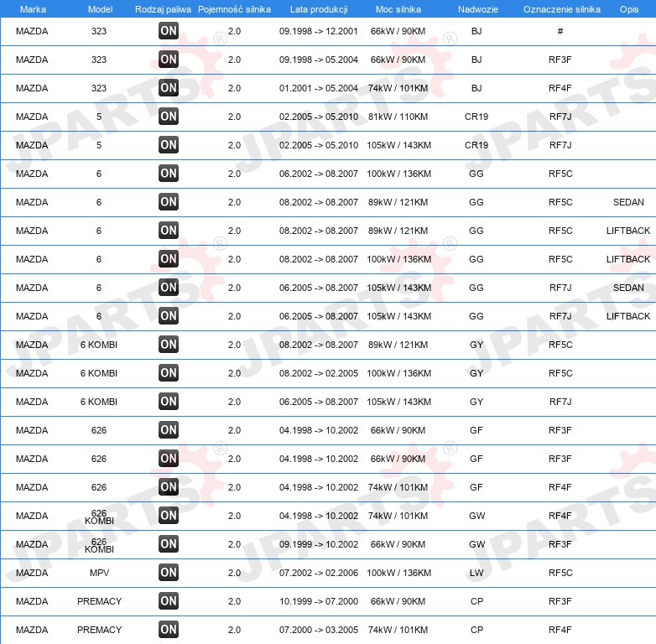
Task: Click the Rodzaj paliwa column header
Action: coord(163,9)
